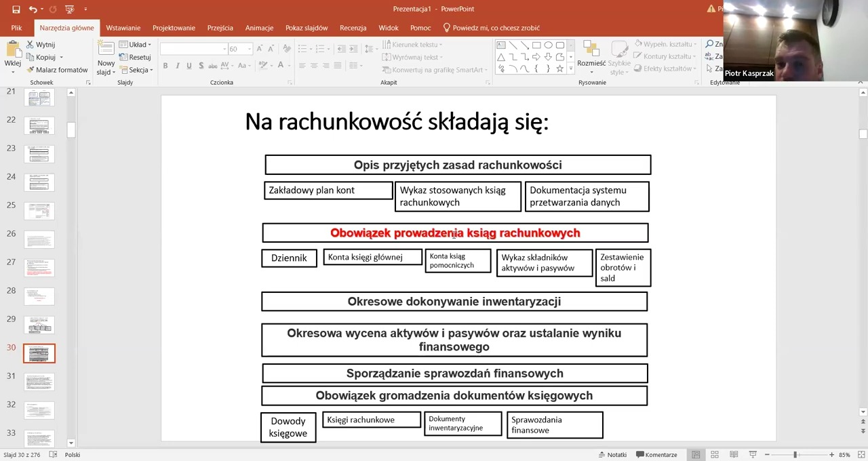The height and width of the screenshot is (461, 868).
Task: Toggle strikethrough formatting
Action: [x=213, y=66]
